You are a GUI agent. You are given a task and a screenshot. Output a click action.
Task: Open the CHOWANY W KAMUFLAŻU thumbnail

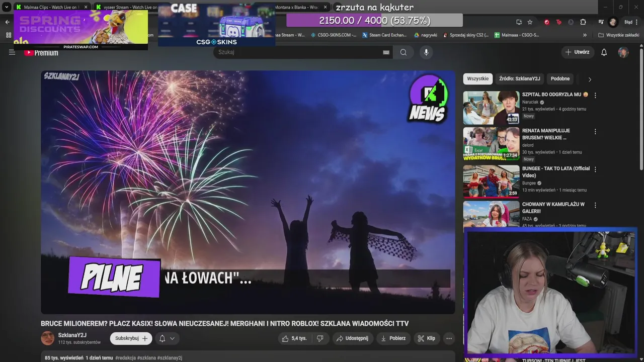(491, 214)
